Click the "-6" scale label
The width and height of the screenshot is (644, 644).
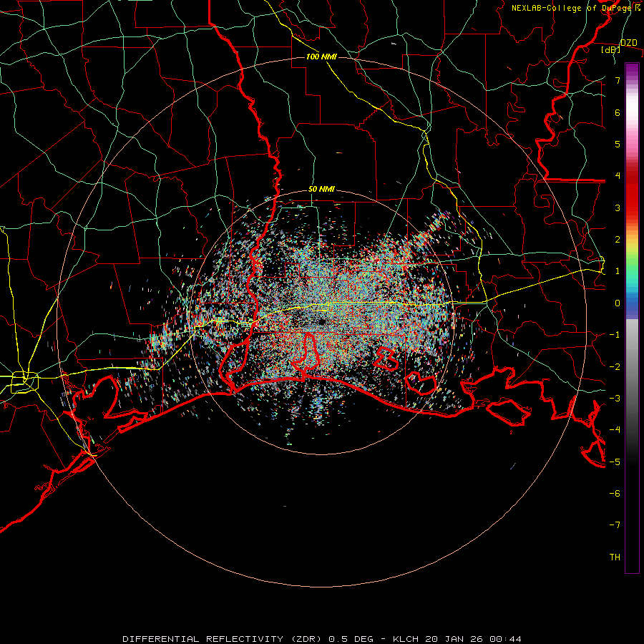(615, 494)
